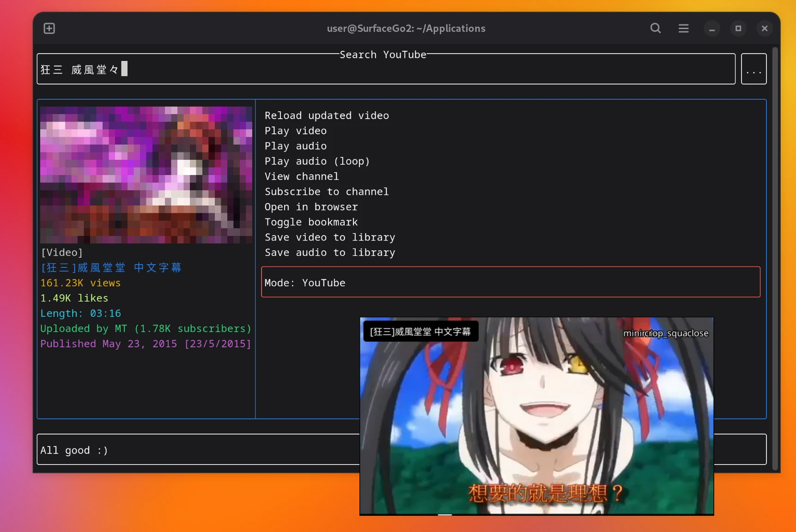Select 'Reload updated video'
The width and height of the screenshot is (796, 532).
[327, 115]
